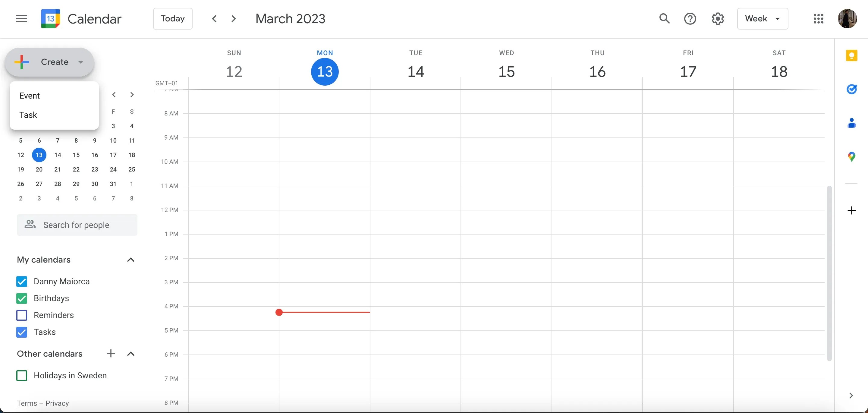868x413 pixels.
Task: Uncheck the Birthdays calendar
Action: click(22, 298)
